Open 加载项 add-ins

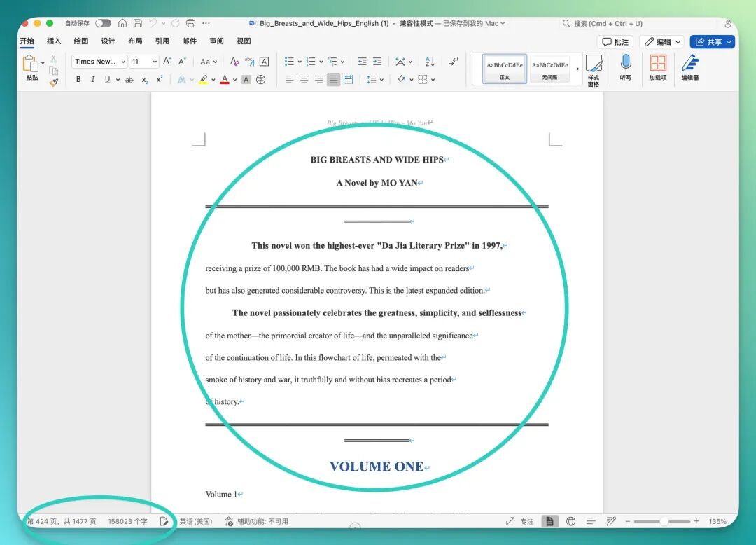click(x=657, y=67)
